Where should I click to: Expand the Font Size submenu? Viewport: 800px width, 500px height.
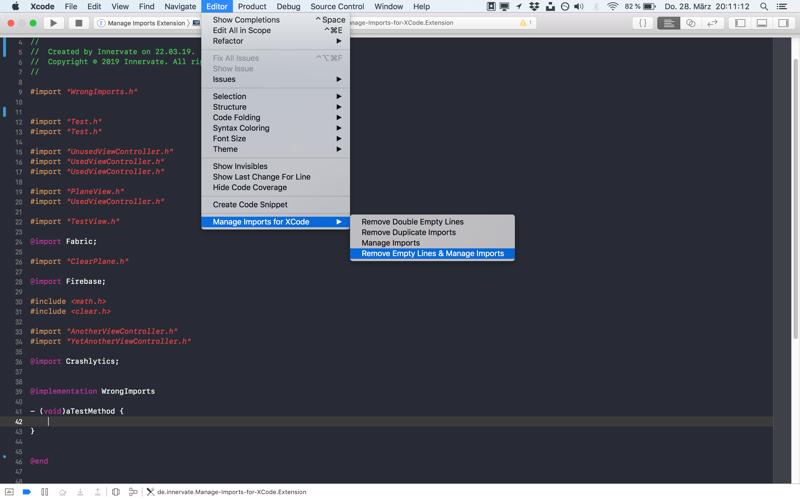click(x=276, y=139)
